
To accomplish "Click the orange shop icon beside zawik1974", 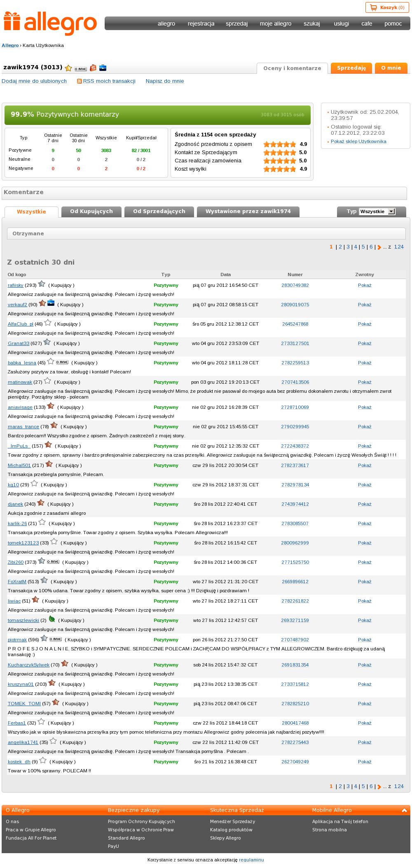I will (93, 68).
